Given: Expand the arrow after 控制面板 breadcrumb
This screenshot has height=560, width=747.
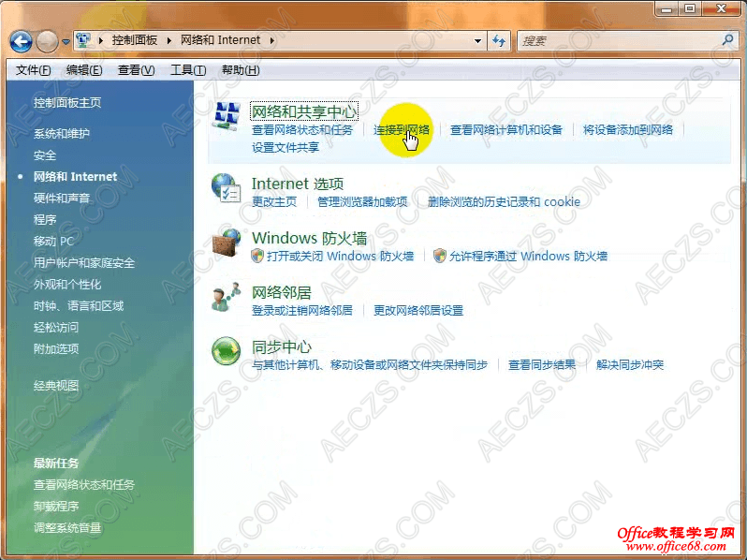Looking at the screenshot, I should click(x=169, y=40).
